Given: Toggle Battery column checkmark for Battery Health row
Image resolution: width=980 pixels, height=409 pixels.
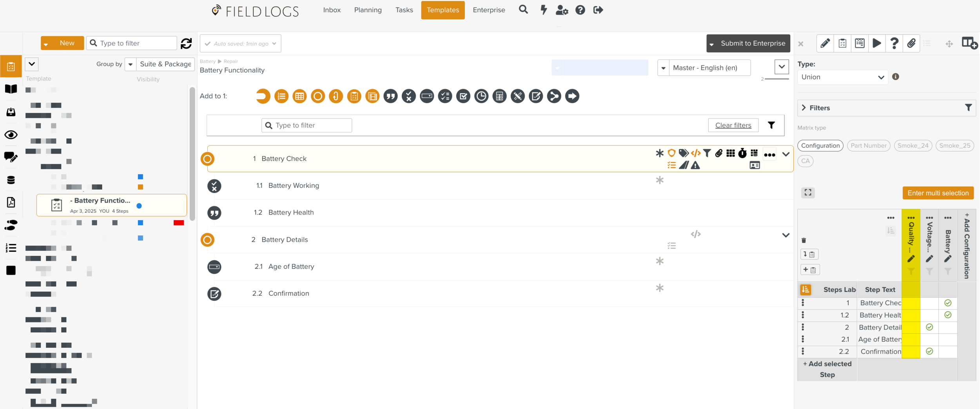Looking at the screenshot, I should pyautogui.click(x=947, y=315).
